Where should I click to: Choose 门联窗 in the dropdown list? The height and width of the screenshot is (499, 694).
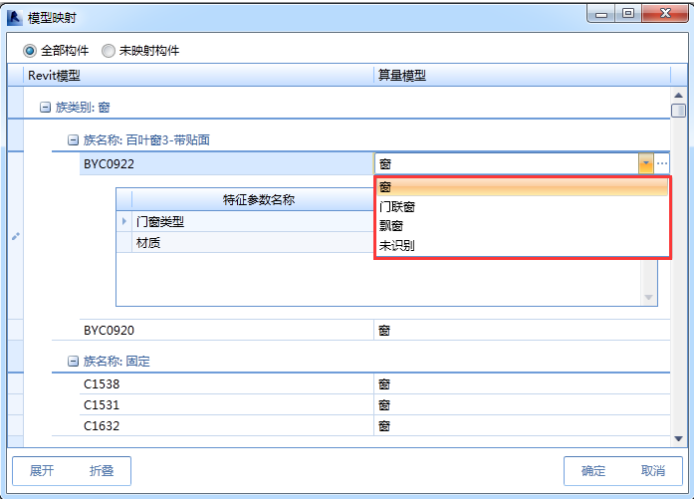522,206
